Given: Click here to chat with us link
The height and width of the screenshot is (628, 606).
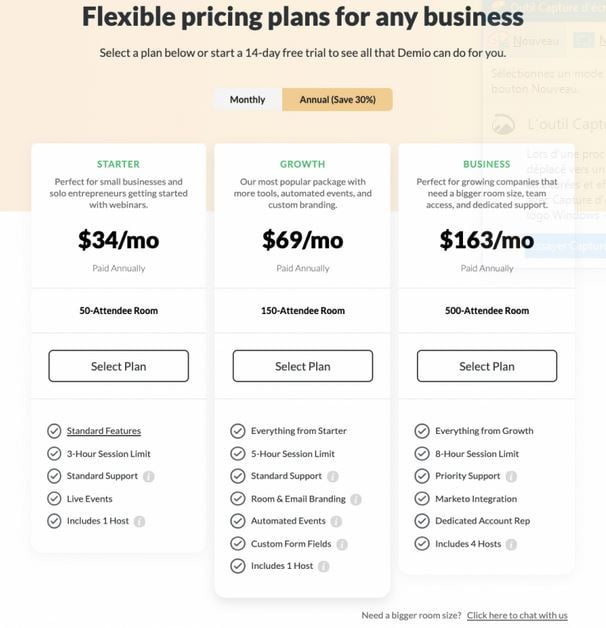Looking at the screenshot, I should 517,615.
